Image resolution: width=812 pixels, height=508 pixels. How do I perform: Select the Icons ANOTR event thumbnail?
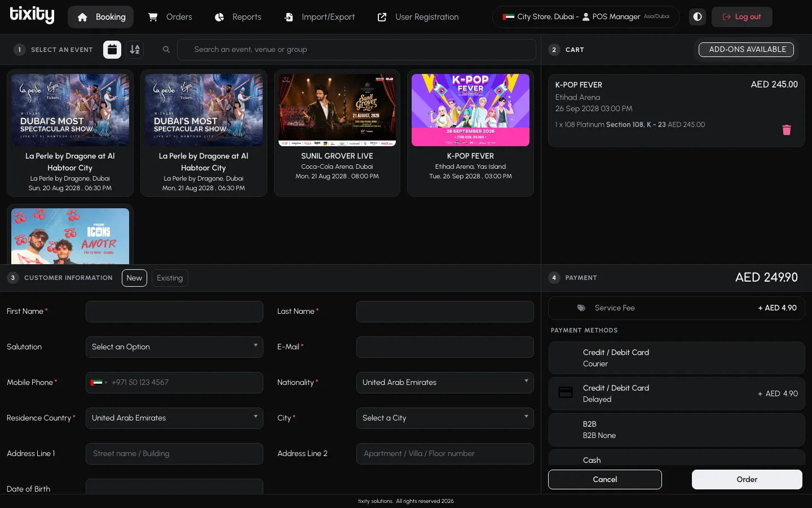(70, 236)
